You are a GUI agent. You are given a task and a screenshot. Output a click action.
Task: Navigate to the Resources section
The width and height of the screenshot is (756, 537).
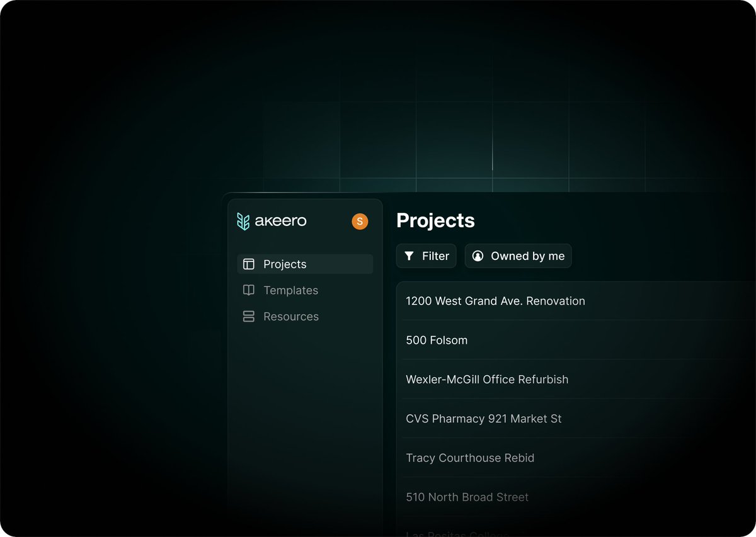click(x=291, y=316)
